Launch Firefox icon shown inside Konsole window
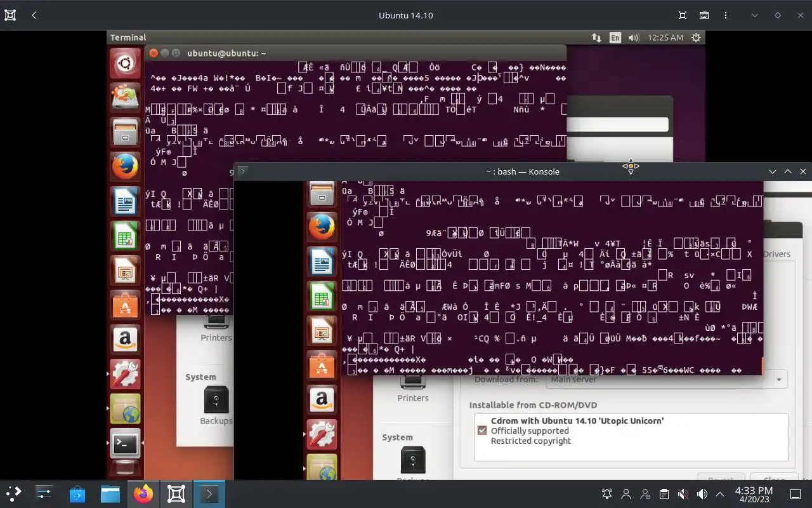This screenshot has height=508, width=812. tap(322, 226)
